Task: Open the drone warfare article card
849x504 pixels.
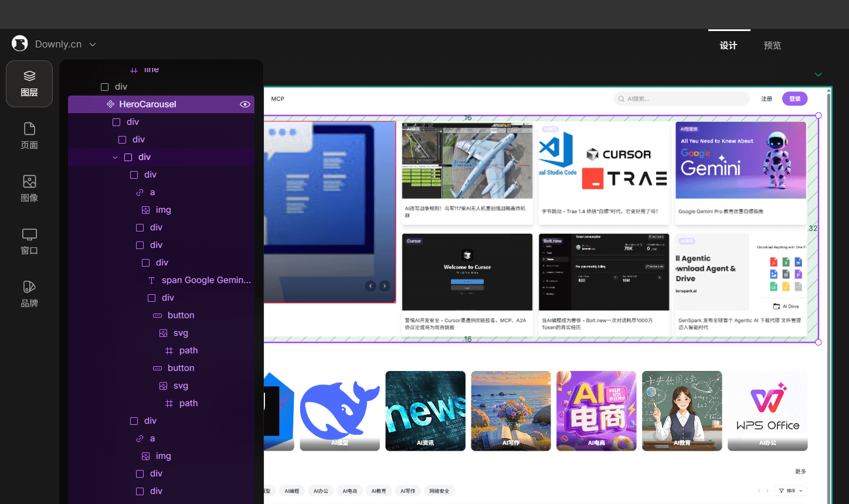Action: [467, 173]
